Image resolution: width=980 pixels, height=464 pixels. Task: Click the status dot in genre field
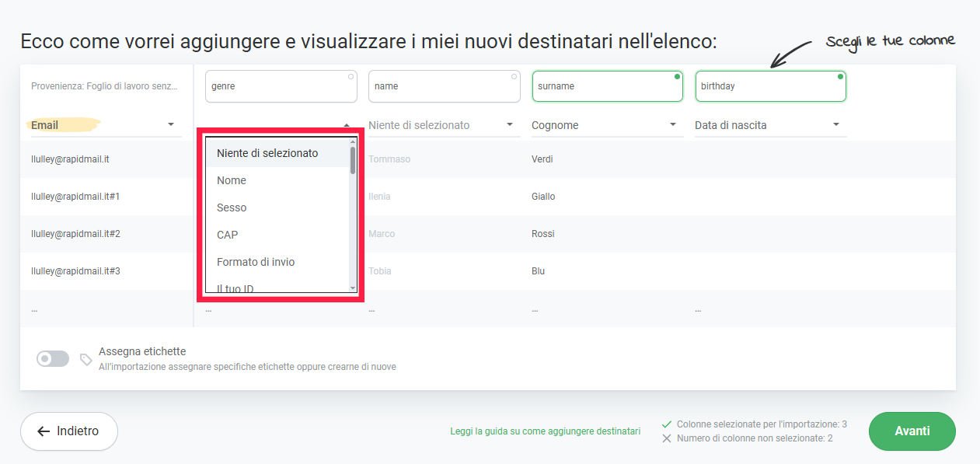click(x=351, y=77)
